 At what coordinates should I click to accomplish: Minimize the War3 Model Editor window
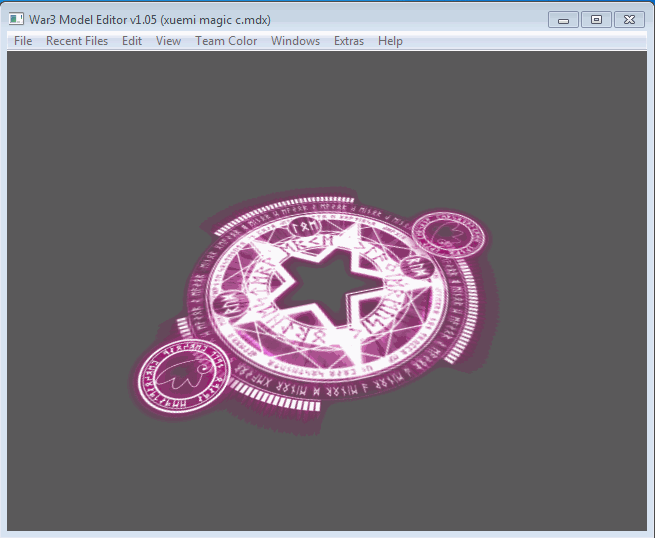pos(563,20)
